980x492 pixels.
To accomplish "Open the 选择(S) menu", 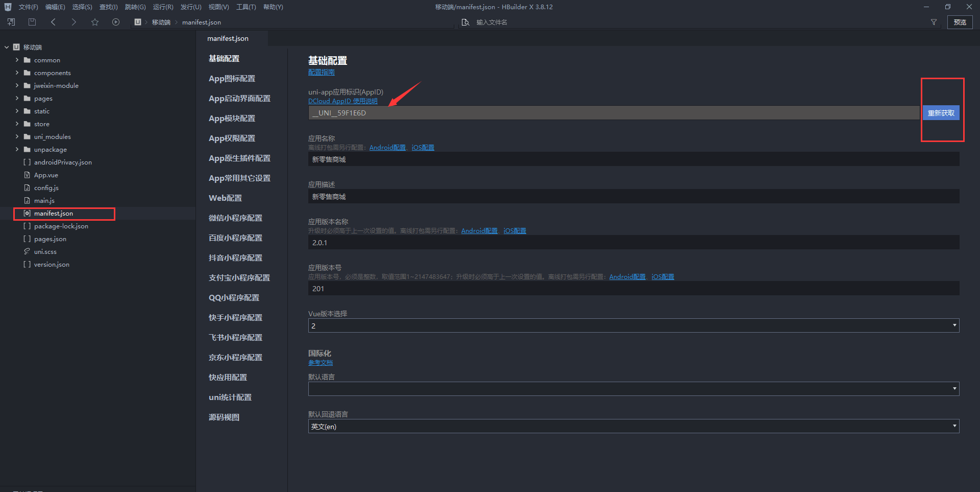I will (82, 7).
